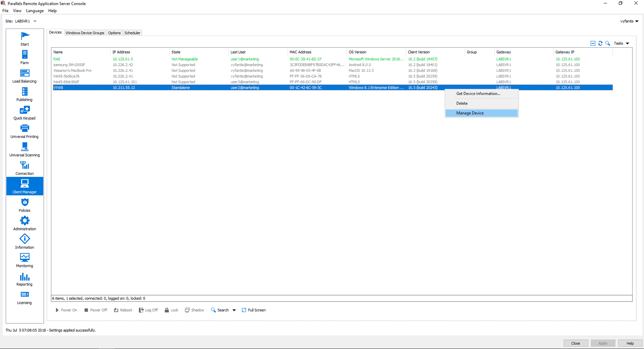Lock the selected device
Screen dimensions: 644x349
tap(171, 310)
